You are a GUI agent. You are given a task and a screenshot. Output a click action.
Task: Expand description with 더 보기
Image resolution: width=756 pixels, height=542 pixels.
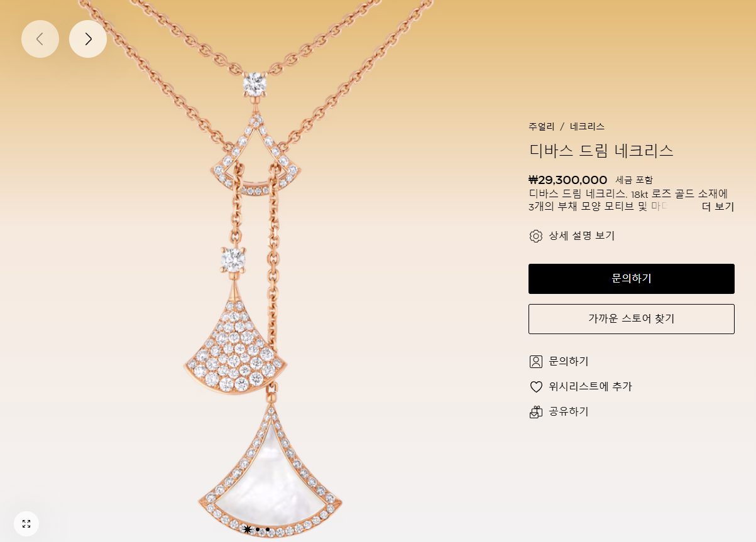pyautogui.click(x=718, y=207)
